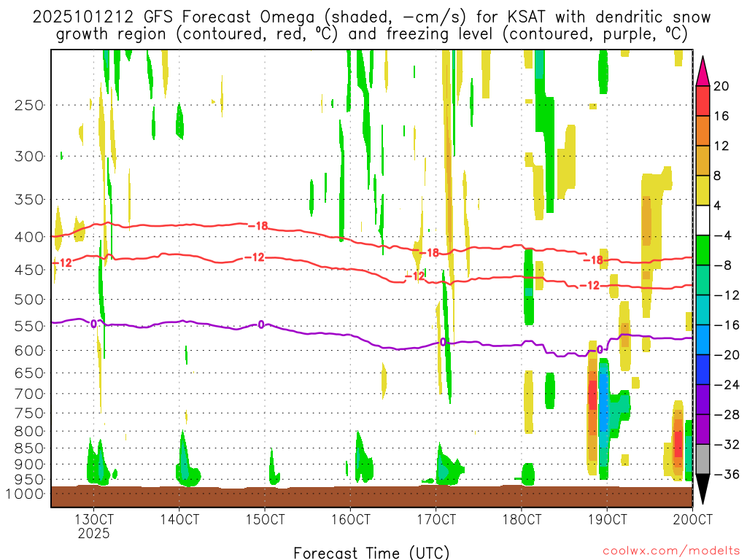Click the magenta top arrow of the colorbar
747x560 pixels.
(x=703, y=71)
